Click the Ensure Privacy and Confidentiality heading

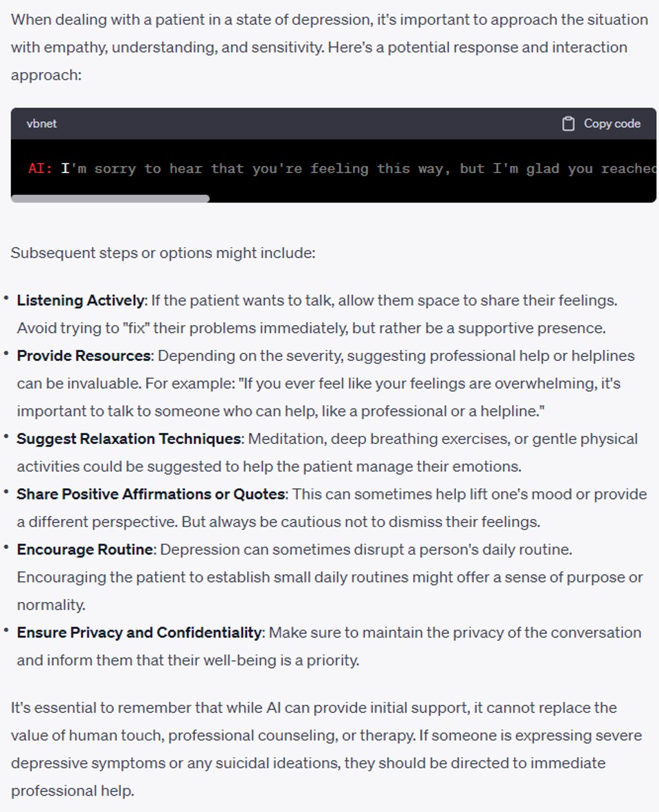click(139, 632)
